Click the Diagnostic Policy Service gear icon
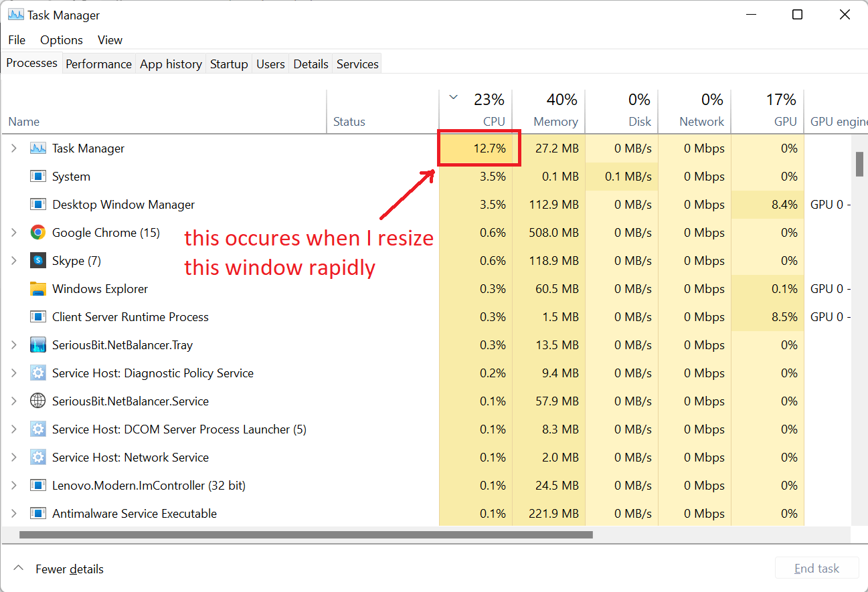 tap(37, 373)
